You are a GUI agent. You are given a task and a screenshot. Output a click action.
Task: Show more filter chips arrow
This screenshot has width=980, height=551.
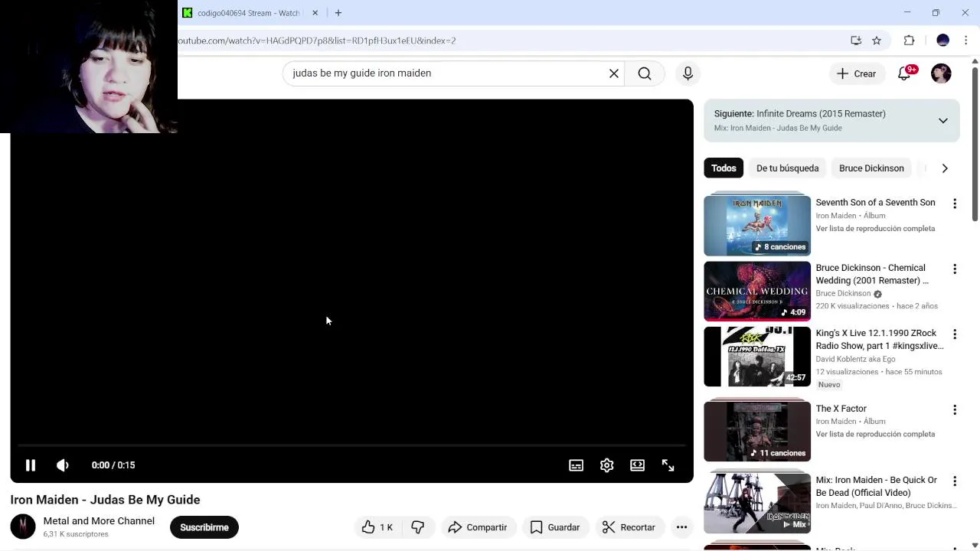tap(945, 168)
